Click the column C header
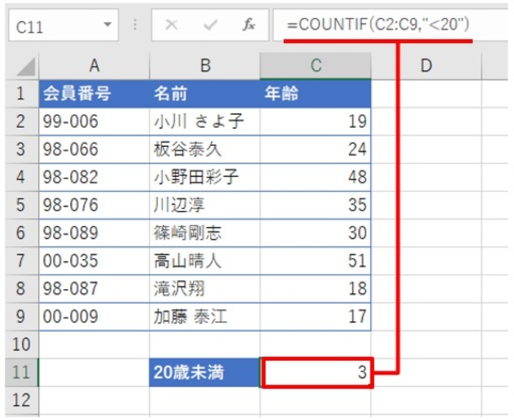 pos(317,64)
